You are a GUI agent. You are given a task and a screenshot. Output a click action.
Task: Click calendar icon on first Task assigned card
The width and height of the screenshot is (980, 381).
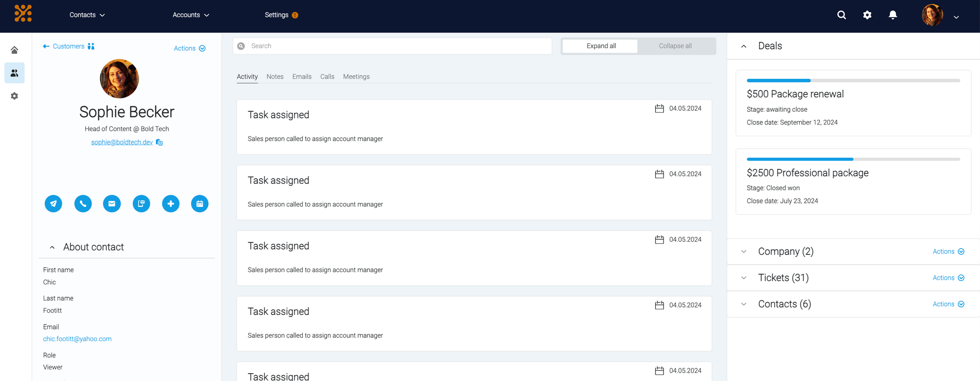pyautogui.click(x=660, y=108)
